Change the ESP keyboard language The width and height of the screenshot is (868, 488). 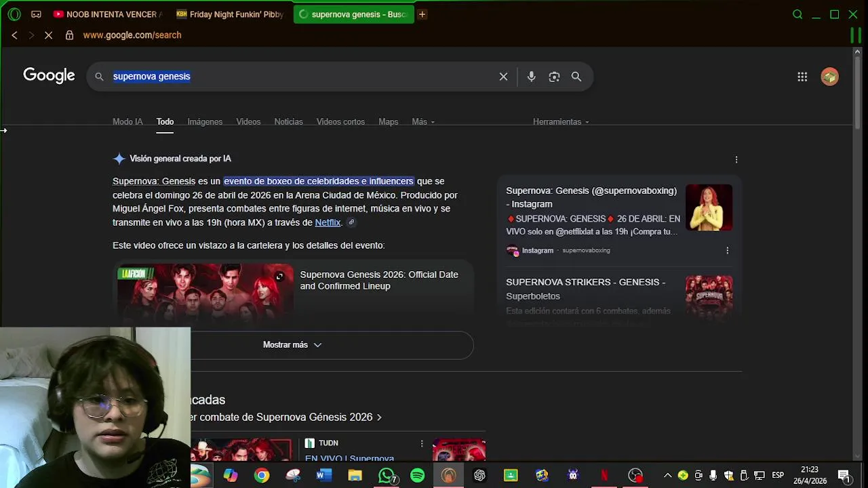pyautogui.click(x=778, y=476)
